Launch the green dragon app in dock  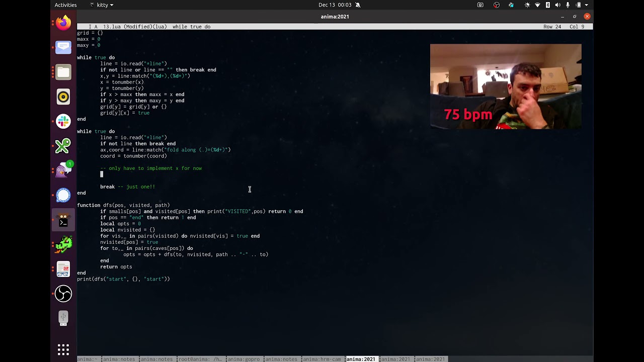pos(63,244)
